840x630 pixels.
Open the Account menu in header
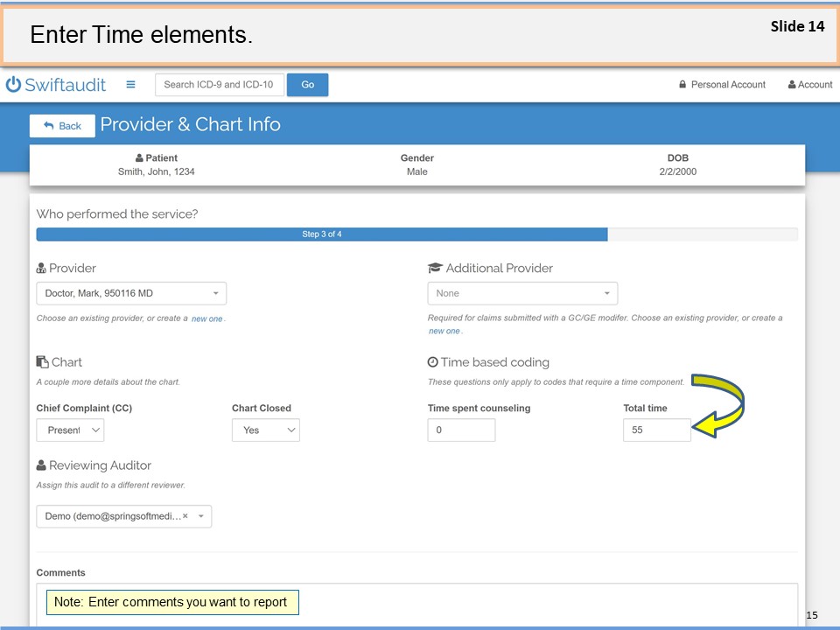click(x=809, y=85)
